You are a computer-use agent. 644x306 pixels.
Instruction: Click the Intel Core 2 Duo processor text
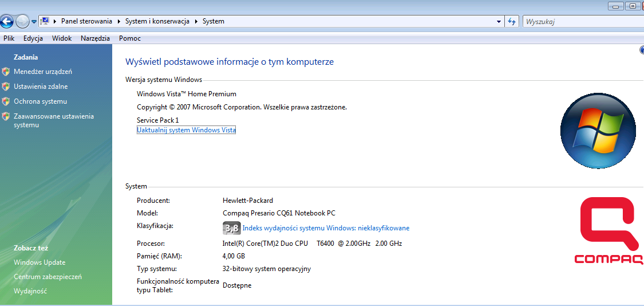tap(312, 244)
